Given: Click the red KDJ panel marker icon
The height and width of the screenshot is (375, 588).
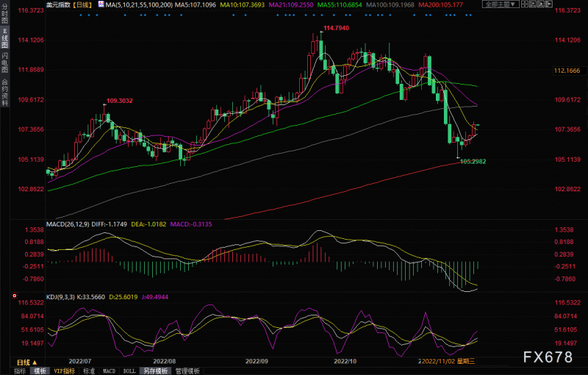Looking at the screenshot, I should [x=15, y=296].
